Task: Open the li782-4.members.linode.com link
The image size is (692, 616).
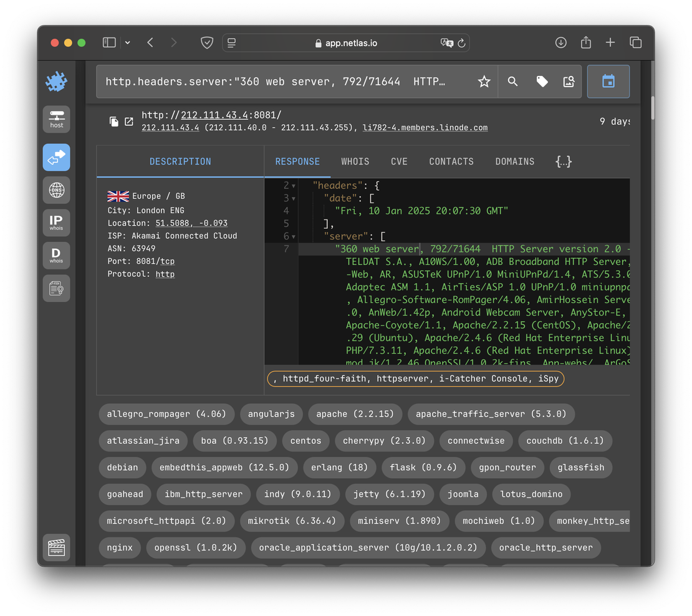Action: tap(425, 128)
